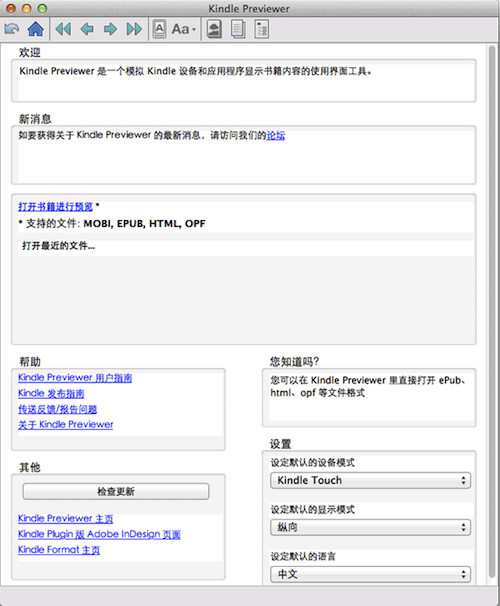This screenshot has height=606, width=500.
Task: Open the Aa font size menu
Action: coord(184,29)
